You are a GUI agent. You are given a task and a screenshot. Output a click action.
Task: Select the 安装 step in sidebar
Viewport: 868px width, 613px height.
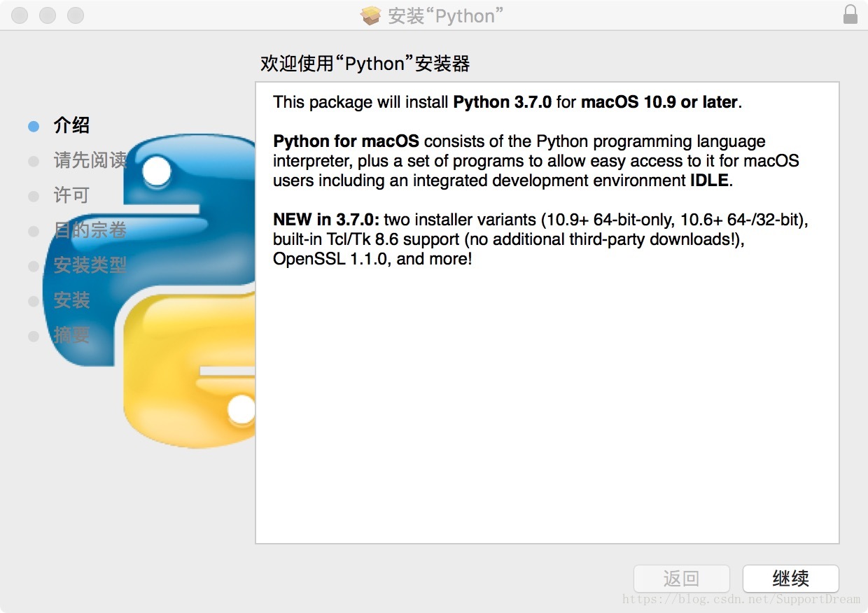[x=71, y=300]
